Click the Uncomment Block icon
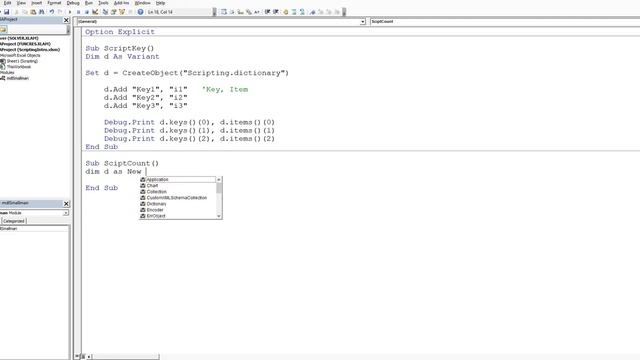This screenshot has height=360, width=640. (302, 12)
